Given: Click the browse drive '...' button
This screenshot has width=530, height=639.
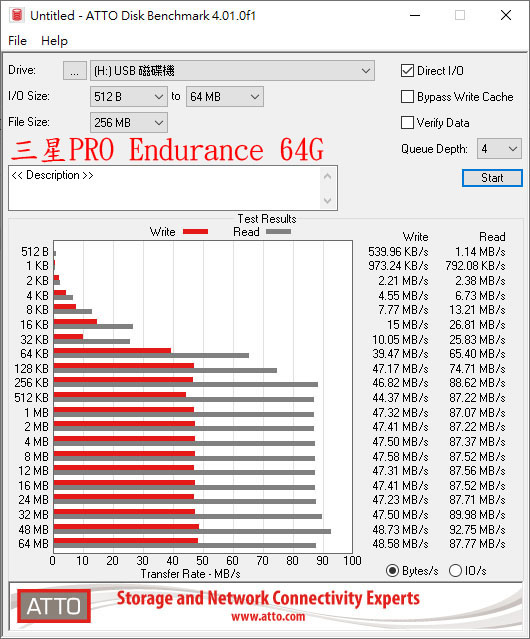Looking at the screenshot, I should tap(75, 71).
